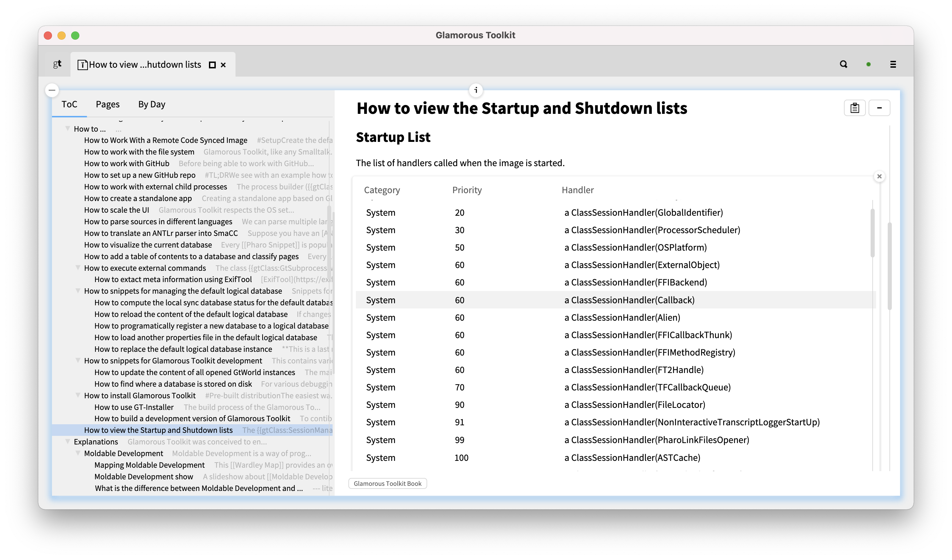Open 'How to reload the content of the default logical database'
The width and height of the screenshot is (952, 560).
click(x=191, y=314)
